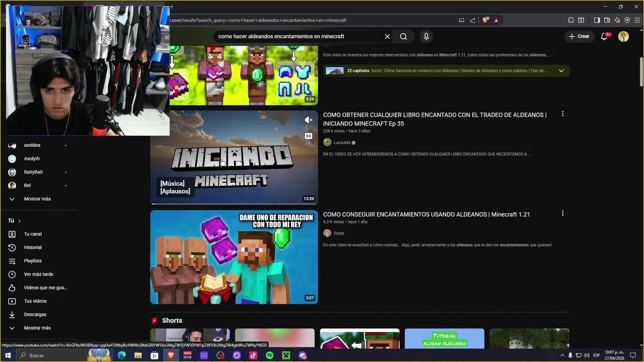This screenshot has height=362, width=644.
Task: Click the magnifier search button
Action: click(x=404, y=37)
